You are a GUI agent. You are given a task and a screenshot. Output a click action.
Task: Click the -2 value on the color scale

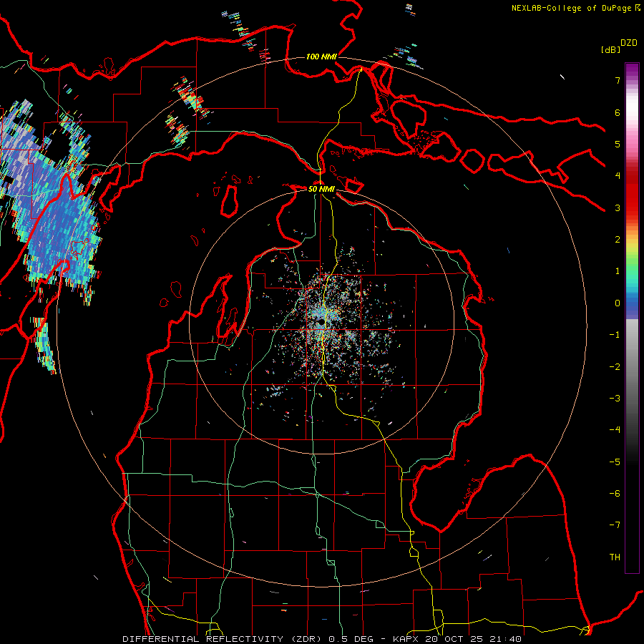pyautogui.click(x=615, y=367)
